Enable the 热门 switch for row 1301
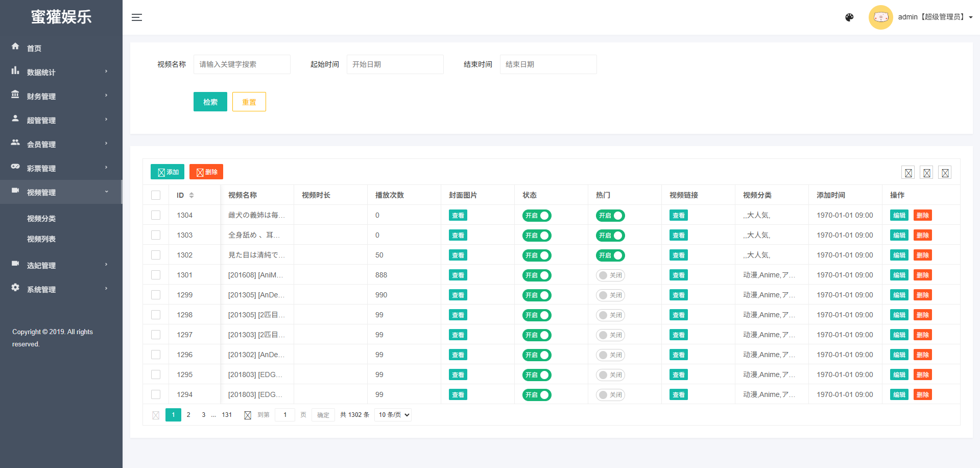 pyautogui.click(x=610, y=275)
